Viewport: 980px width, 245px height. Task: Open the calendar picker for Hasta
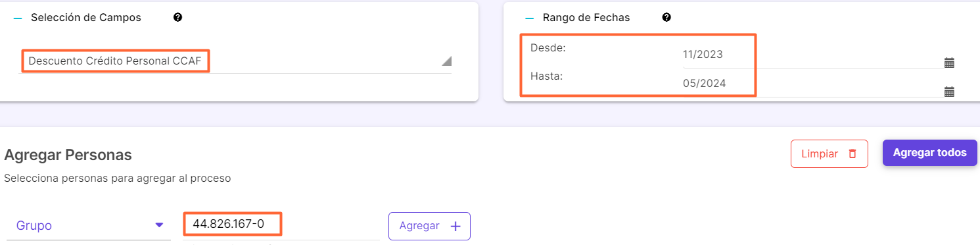pos(949,92)
